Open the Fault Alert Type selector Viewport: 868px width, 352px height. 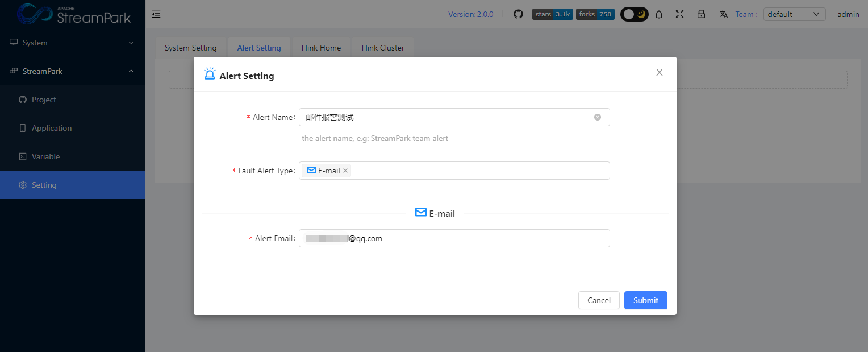click(477, 171)
